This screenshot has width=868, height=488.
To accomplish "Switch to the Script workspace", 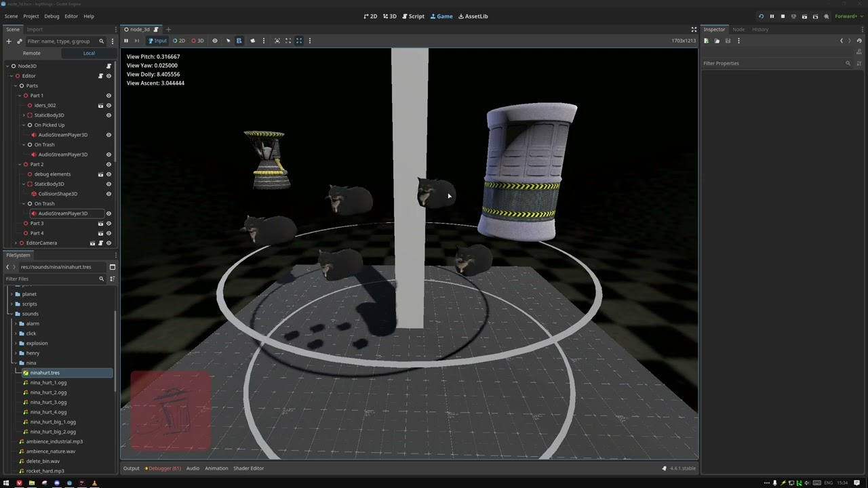I will (413, 16).
